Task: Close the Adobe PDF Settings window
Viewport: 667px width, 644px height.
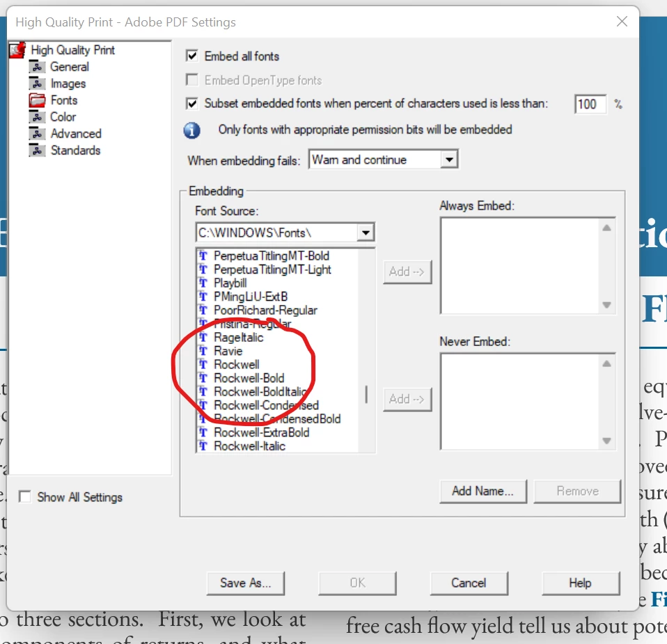Action: 622,22
